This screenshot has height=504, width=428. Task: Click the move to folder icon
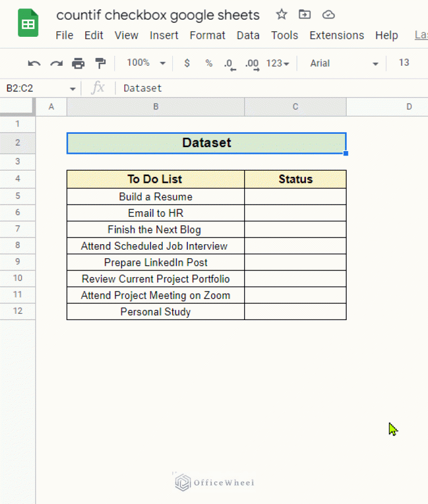pos(305,15)
